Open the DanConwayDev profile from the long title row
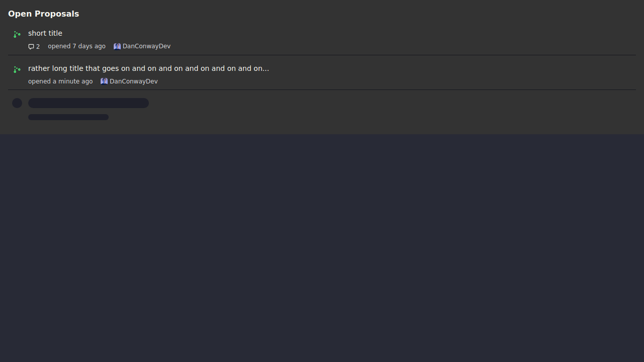Viewport: 644px width, 362px height. pyautogui.click(x=133, y=81)
